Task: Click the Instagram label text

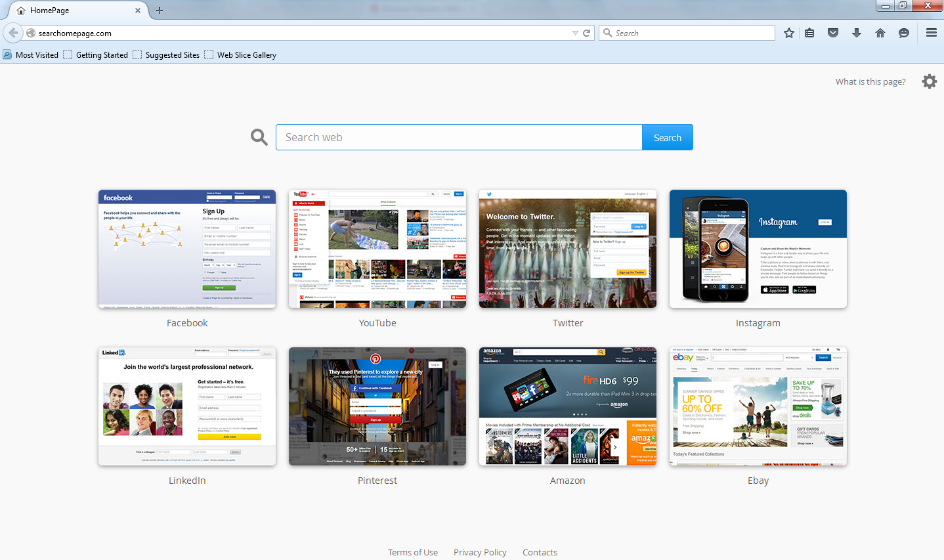Action: (758, 323)
